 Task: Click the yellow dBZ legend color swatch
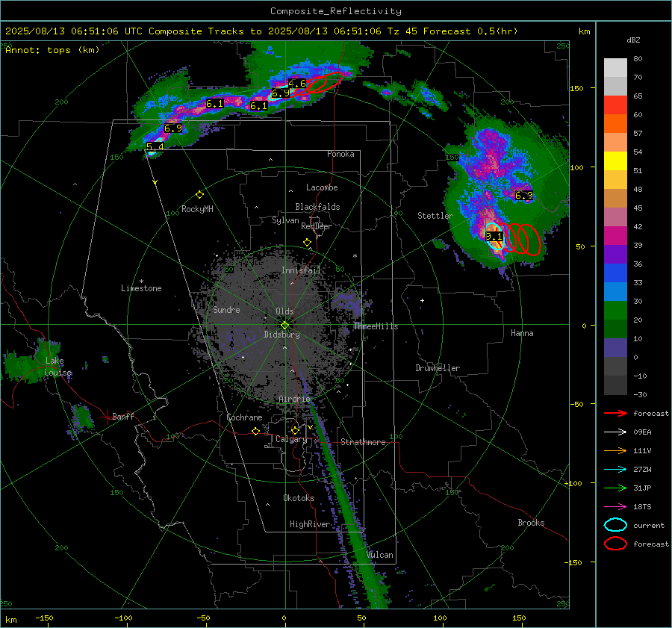tap(615, 161)
